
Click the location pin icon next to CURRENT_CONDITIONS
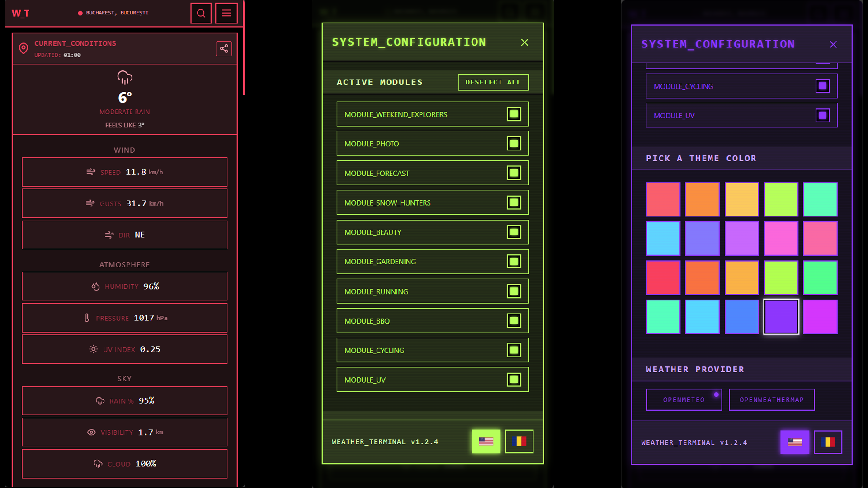point(24,48)
